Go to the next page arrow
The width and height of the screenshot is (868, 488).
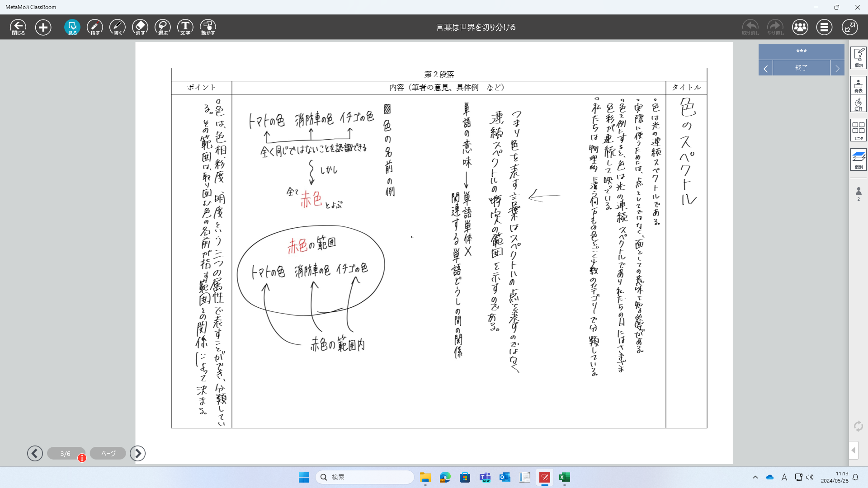point(137,453)
